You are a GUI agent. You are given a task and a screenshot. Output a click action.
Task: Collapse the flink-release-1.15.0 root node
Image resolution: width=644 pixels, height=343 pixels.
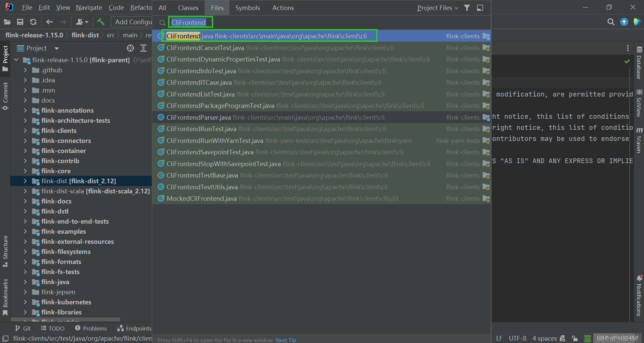tap(16, 60)
